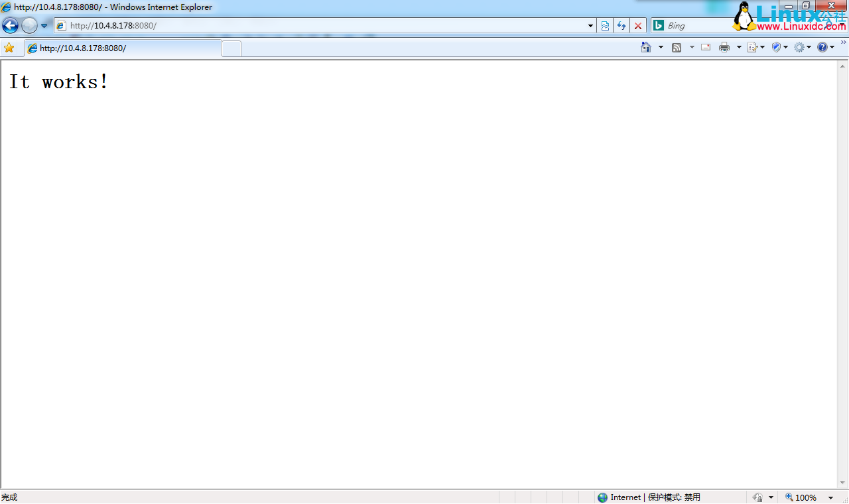This screenshot has width=849, height=504.
Task: Expand the command bar overflow chevron
Action: [843, 41]
